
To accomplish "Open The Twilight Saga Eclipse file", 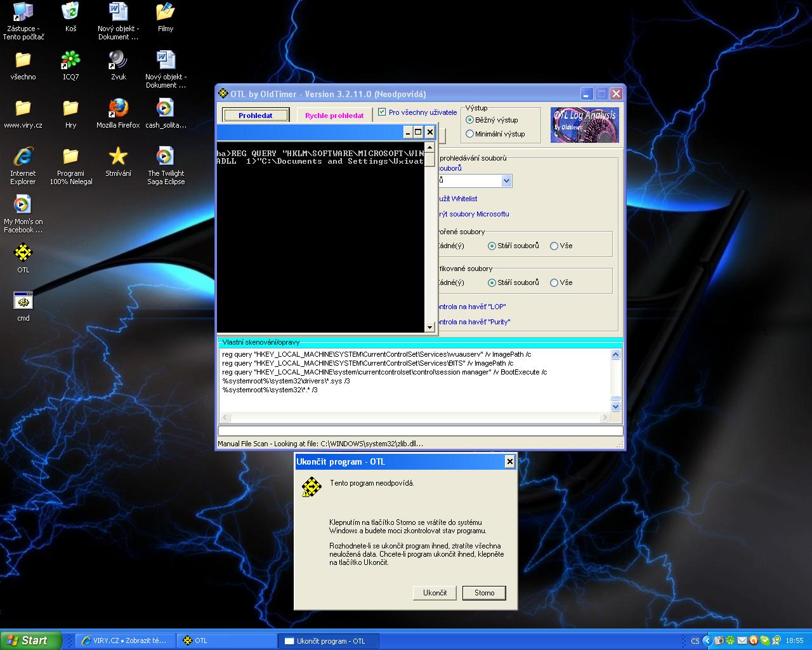I will click(166, 157).
